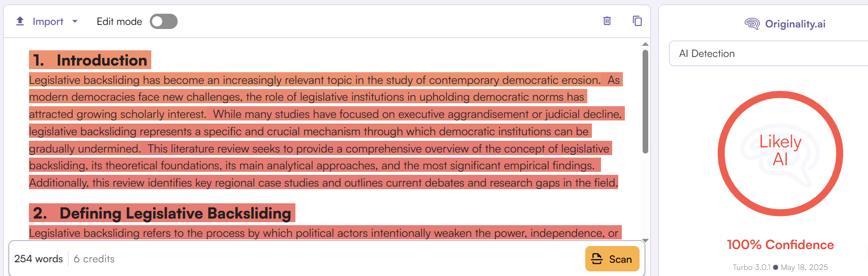Click the Scan button
868x276 pixels.
coord(612,259)
